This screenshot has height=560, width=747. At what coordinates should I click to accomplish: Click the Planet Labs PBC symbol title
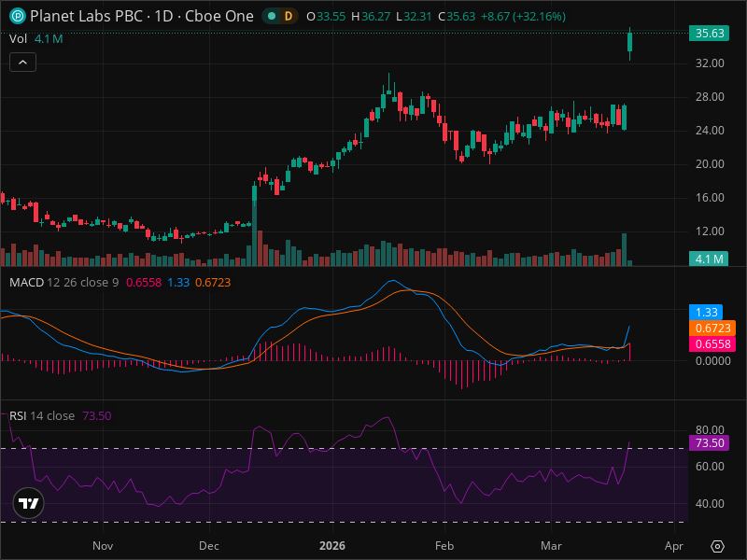pos(142,16)
